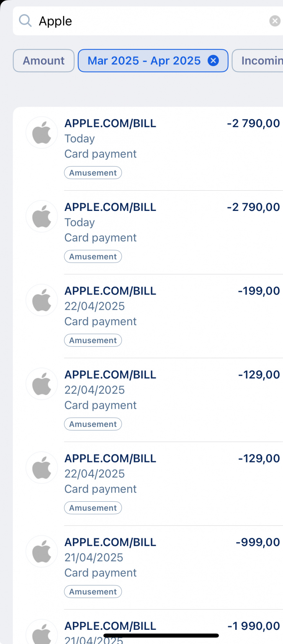Tap the Apple logo beside -199,00 payment
This screenshot has height=644, width=283.
(x=42, y=300)
